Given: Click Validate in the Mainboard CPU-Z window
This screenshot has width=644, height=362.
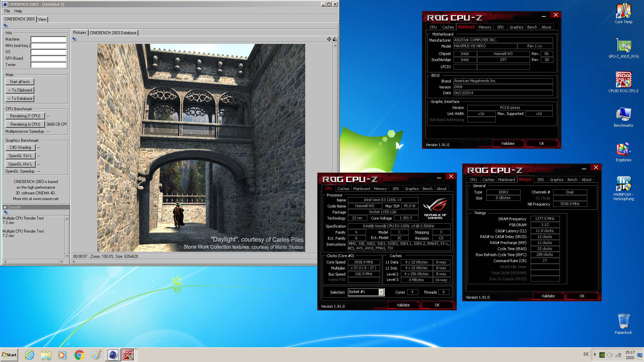Looking at the screenshot, I should click(x=507, y=143).
